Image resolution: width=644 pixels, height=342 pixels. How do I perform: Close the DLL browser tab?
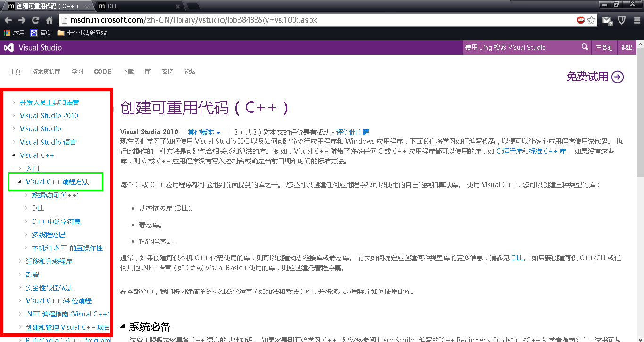177,6
